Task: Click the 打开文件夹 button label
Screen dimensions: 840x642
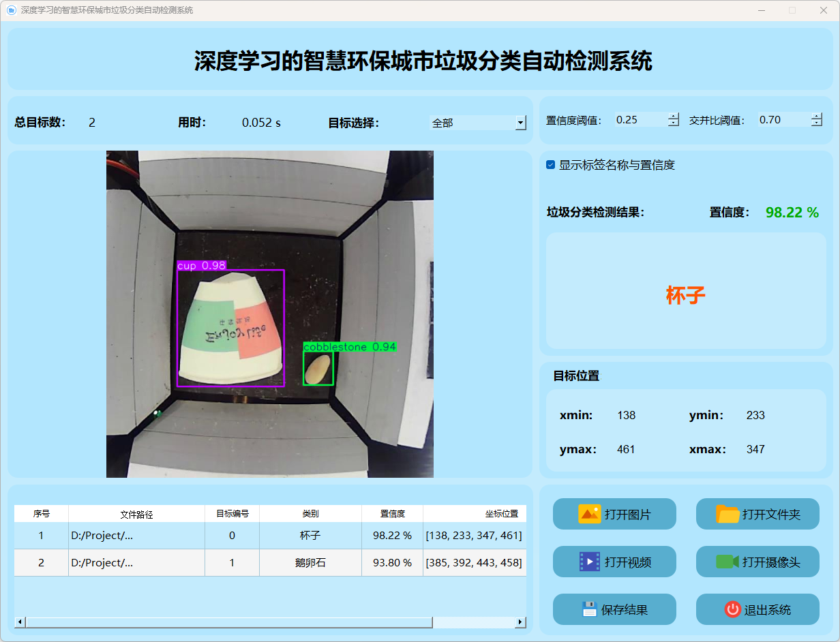Action: (x=771, y=515)
